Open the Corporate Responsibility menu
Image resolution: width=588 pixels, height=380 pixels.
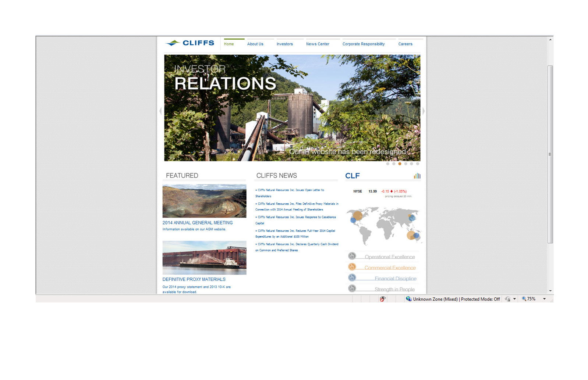364,44
